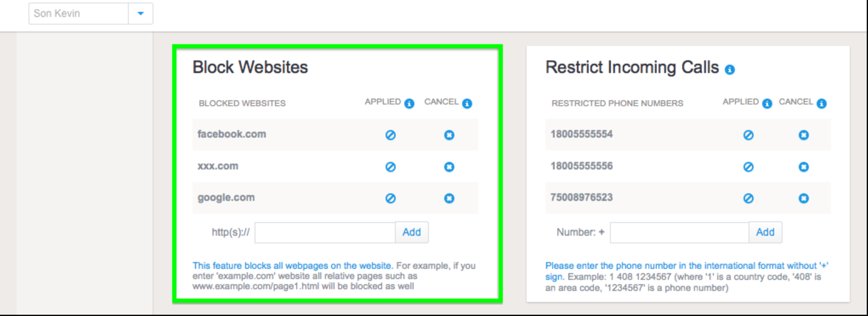Click info icon next to CANCEL in Restrict Incoming Calls

click(822, 104)
